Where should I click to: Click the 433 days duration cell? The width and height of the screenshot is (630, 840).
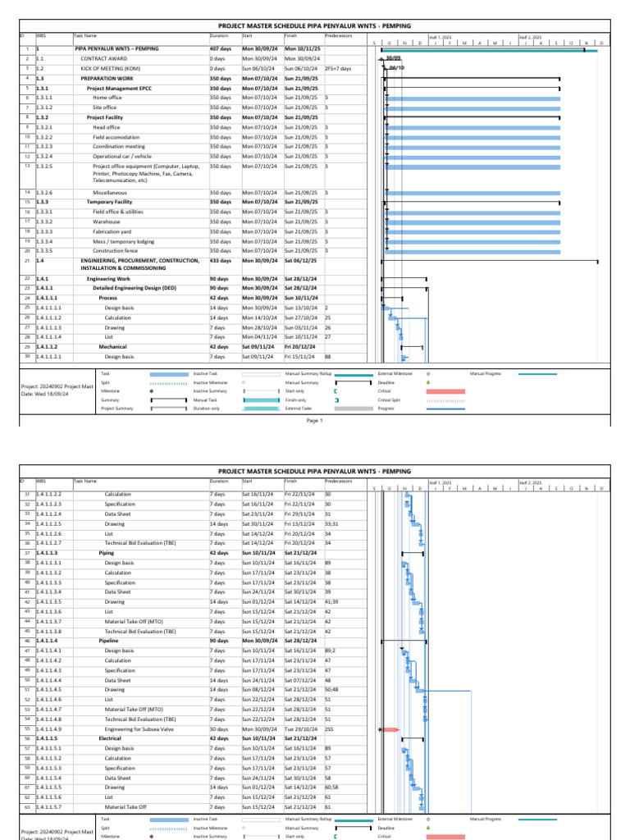tap(220, 261)
